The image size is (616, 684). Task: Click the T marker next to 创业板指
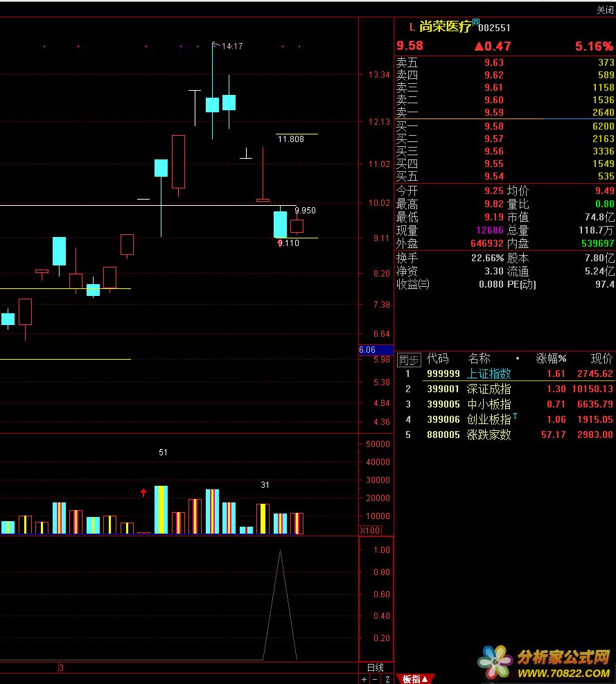pyautogui.click(x=515, y=416)
